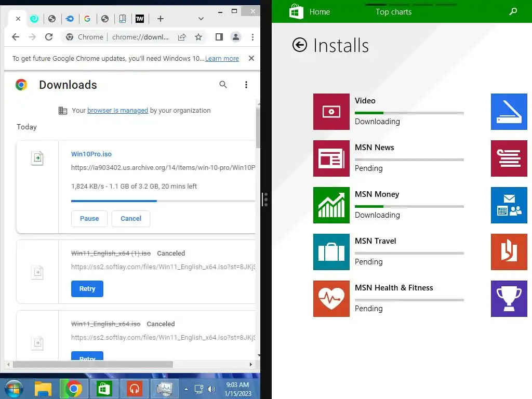Switch to the book favicon tab
The width and height of the screenshot is (532, 399).
[x=123, y=19]
